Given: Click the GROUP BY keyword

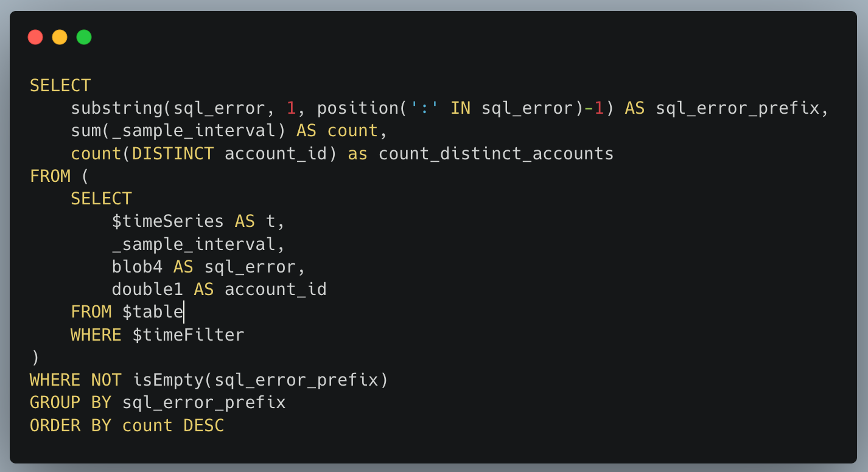Looking at the screenshot, I should (71, 403).
